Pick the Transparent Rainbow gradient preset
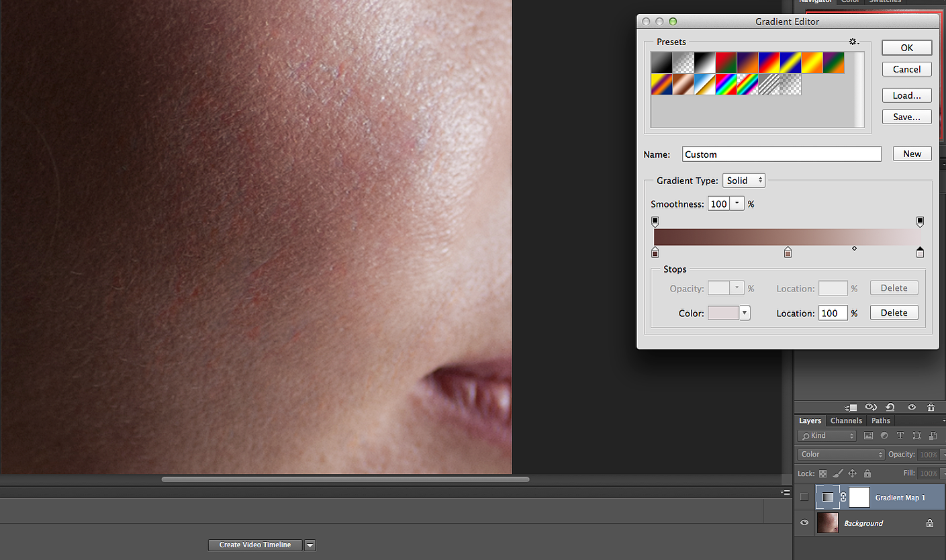This screenshot has height=560, width=946. [x=748, y=84]
